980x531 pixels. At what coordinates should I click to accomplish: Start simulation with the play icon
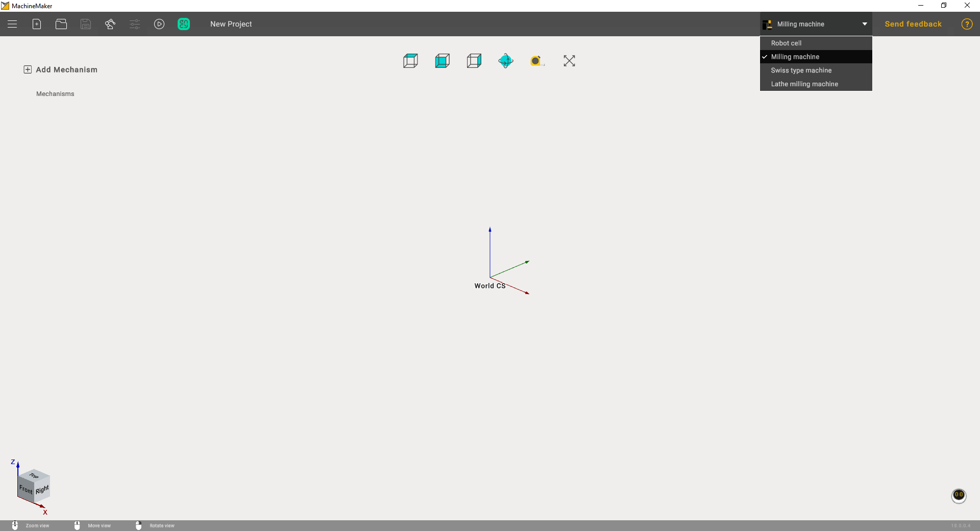[x=159, y=24]
